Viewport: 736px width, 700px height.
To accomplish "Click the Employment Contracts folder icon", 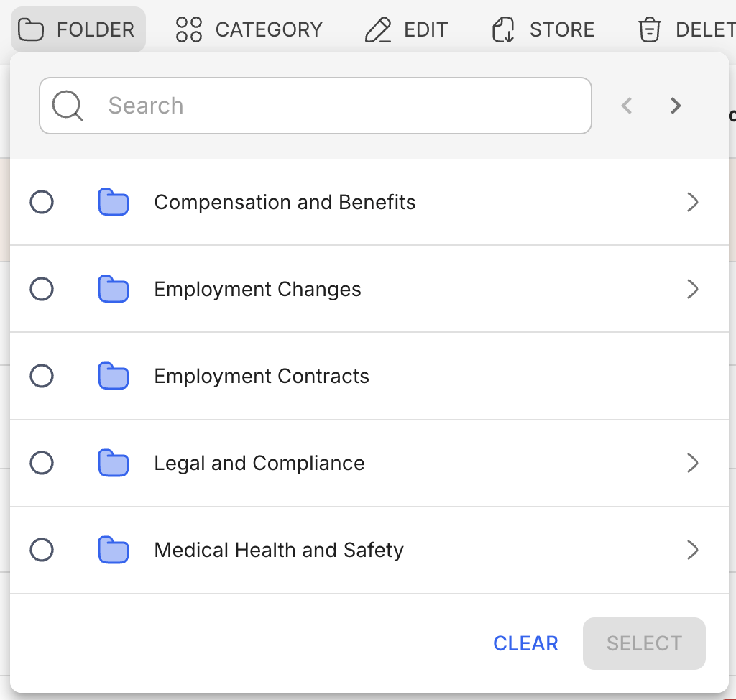I will 113,377.
